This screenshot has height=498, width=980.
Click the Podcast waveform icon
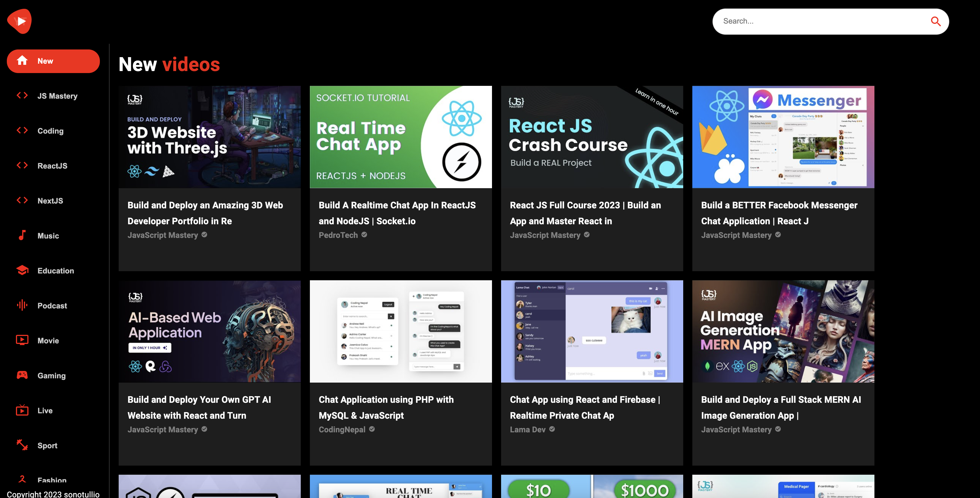tap(22, 305)
